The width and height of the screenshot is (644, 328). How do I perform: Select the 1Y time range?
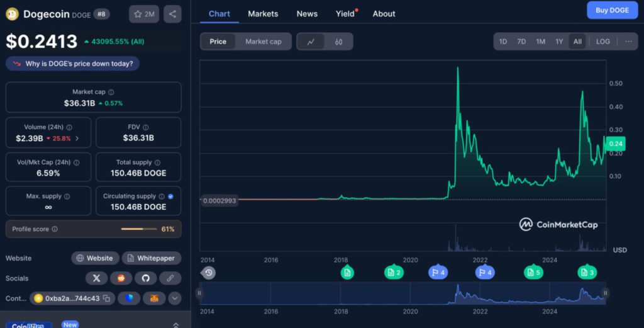(559, 42)
